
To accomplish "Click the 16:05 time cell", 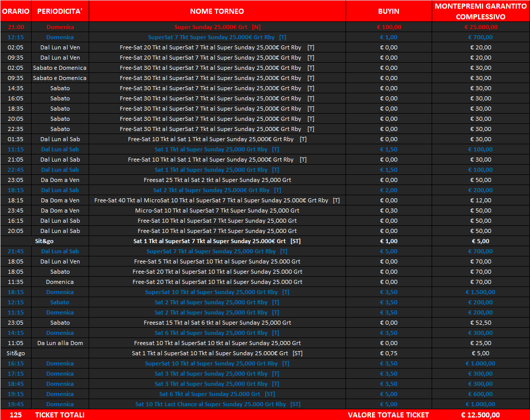I will pos(16,98).
